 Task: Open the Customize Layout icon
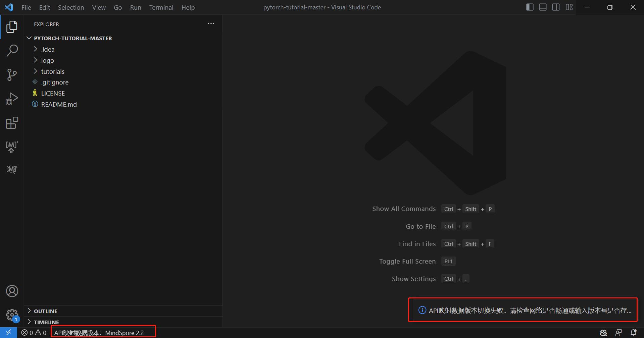(x=569, y=7)
